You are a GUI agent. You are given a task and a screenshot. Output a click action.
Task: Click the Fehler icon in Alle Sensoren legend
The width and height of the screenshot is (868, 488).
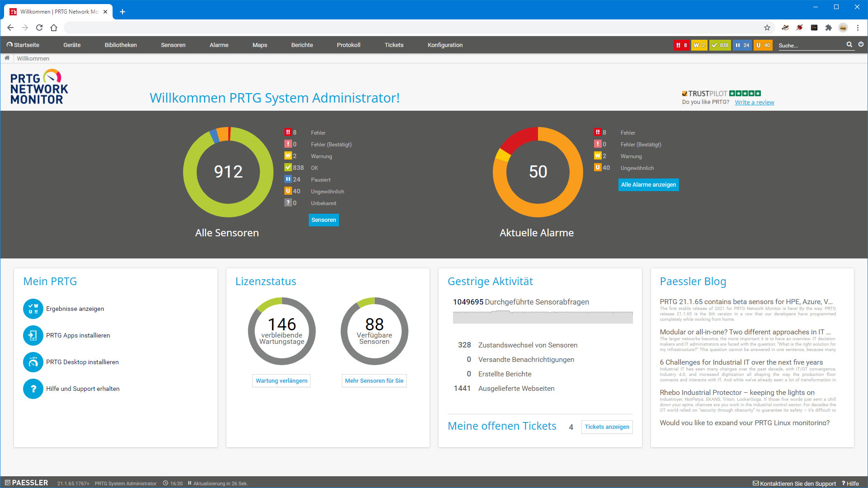coord(288,132)
